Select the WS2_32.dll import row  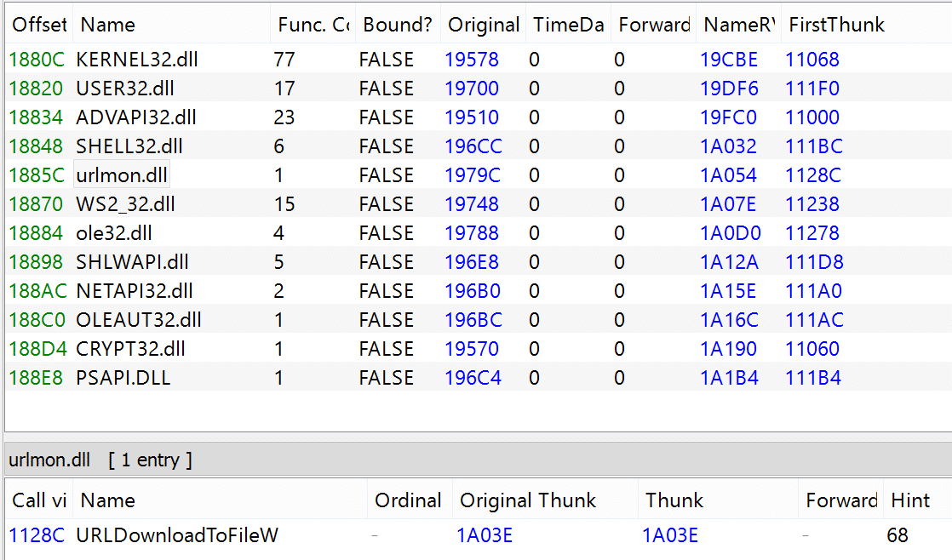click(x=479, y=204)
